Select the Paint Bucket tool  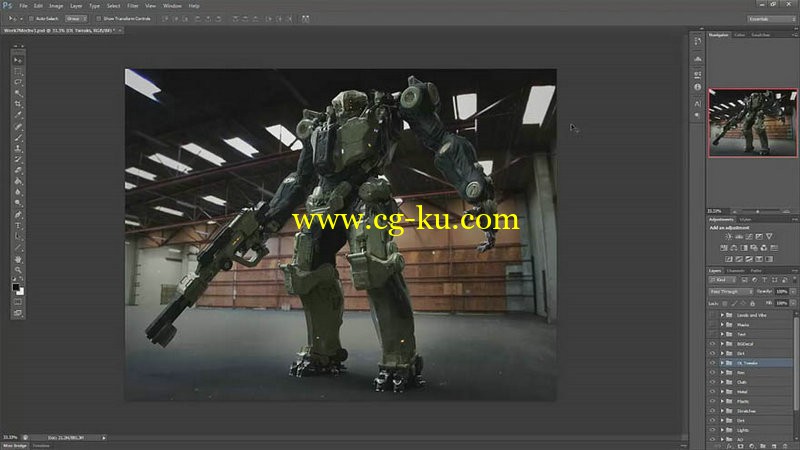pyautogui.click(x=18, y=181)
